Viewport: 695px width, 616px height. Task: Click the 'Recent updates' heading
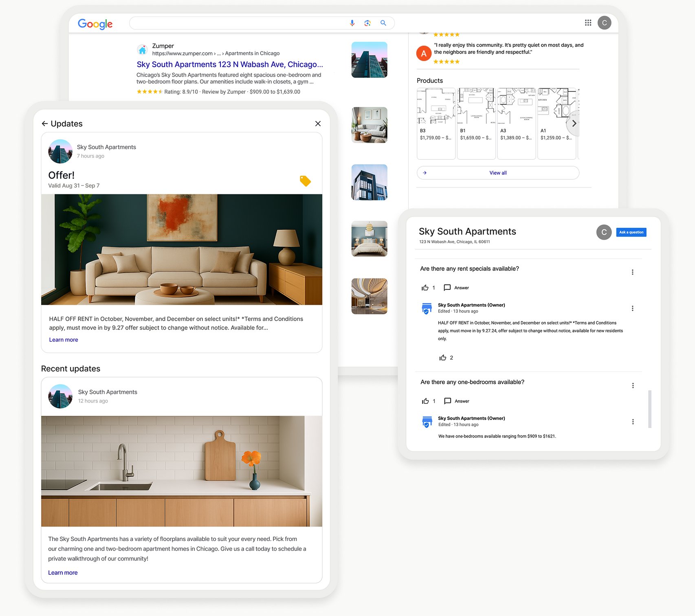(70, 369)
